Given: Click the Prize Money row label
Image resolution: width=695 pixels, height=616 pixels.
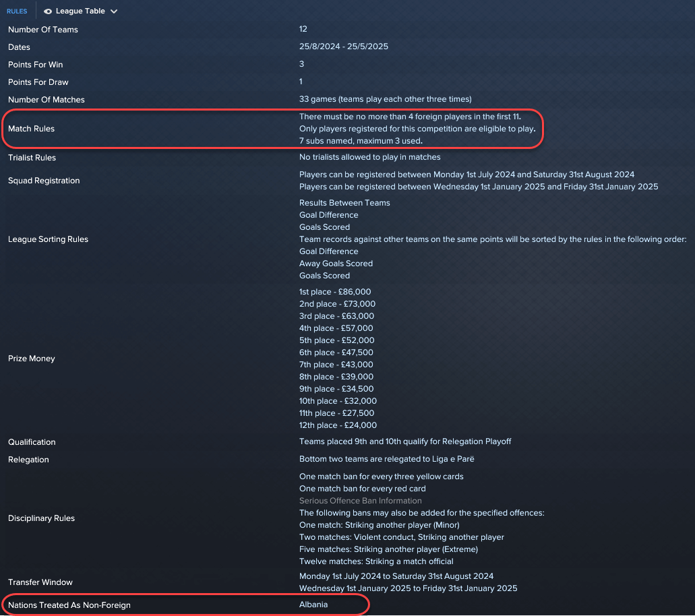Looking at the screenshot, I should tap(32, 359).
